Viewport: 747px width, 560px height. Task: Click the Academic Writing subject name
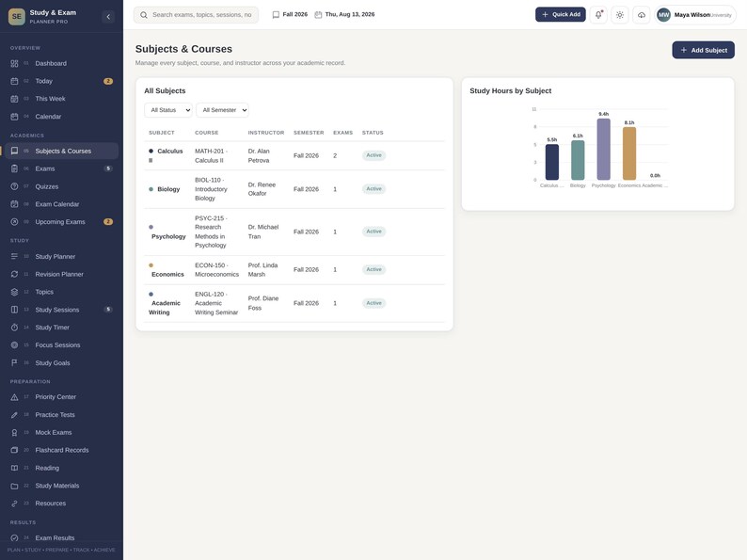tap(165, 308)
